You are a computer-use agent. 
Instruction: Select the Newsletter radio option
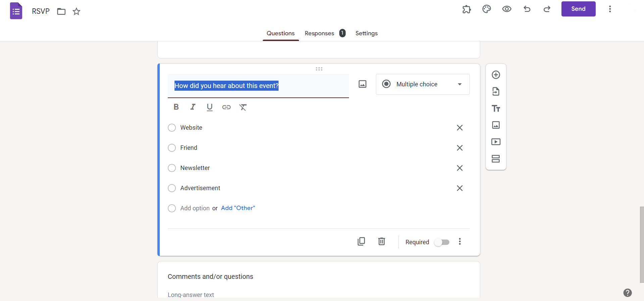(172, 168)
